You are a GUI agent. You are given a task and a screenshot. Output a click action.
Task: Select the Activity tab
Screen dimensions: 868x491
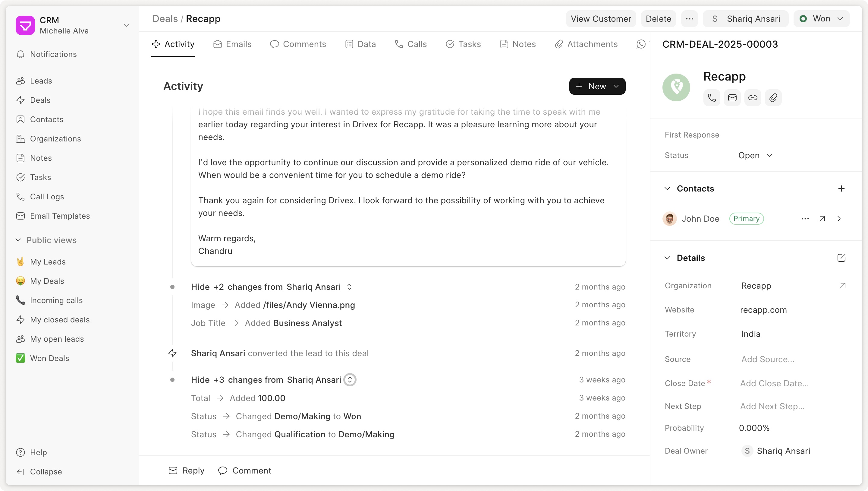173,44
